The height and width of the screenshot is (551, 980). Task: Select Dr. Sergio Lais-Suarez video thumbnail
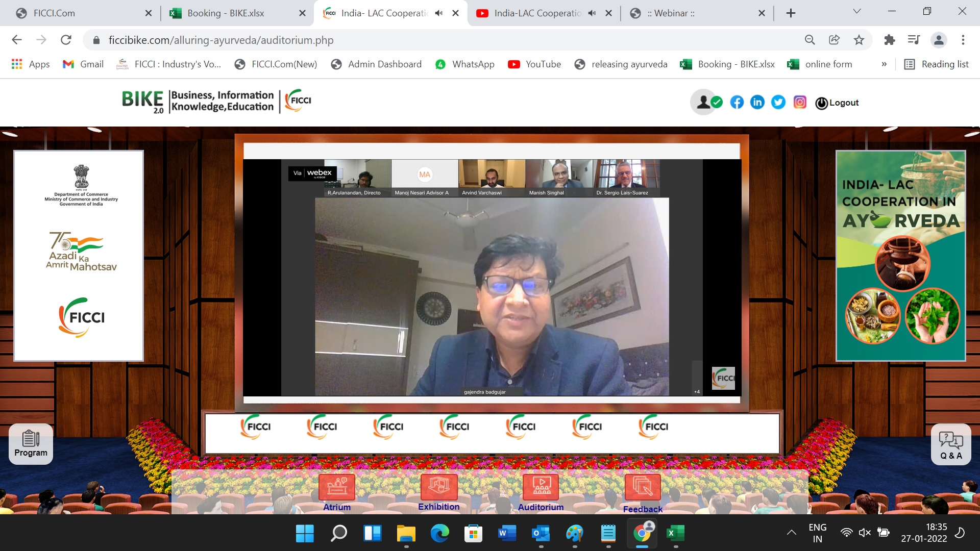626,178
